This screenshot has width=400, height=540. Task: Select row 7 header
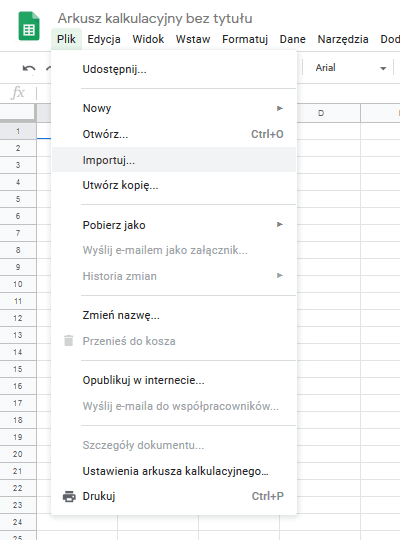18,233
